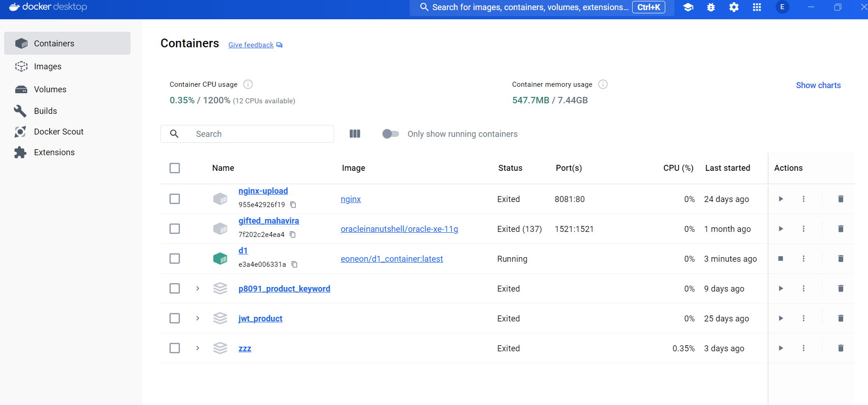868x405 pixels.
Task: Start the p8091_product_keyword stack
Action: (x=781, y=288)
